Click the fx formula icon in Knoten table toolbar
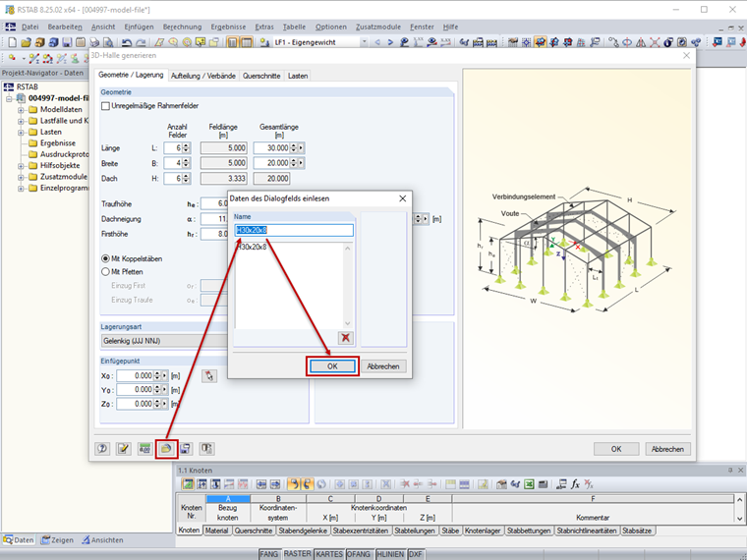The width and height of the screenshot is (747, 560). point(576,484)
